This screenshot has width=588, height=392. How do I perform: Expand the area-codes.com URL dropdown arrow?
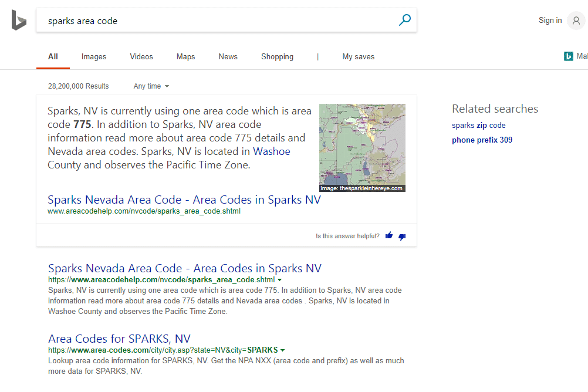(283, 350)
